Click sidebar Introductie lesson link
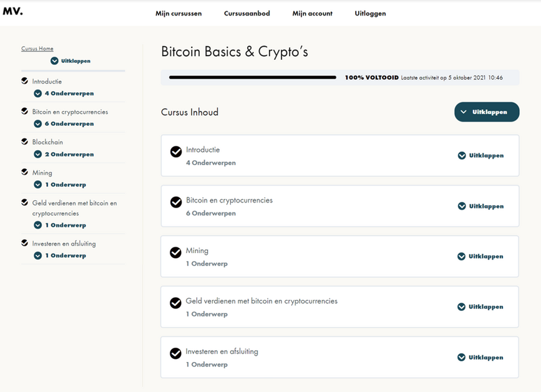Viewport: 541px width, 392px height. click(x=47, y=82)
